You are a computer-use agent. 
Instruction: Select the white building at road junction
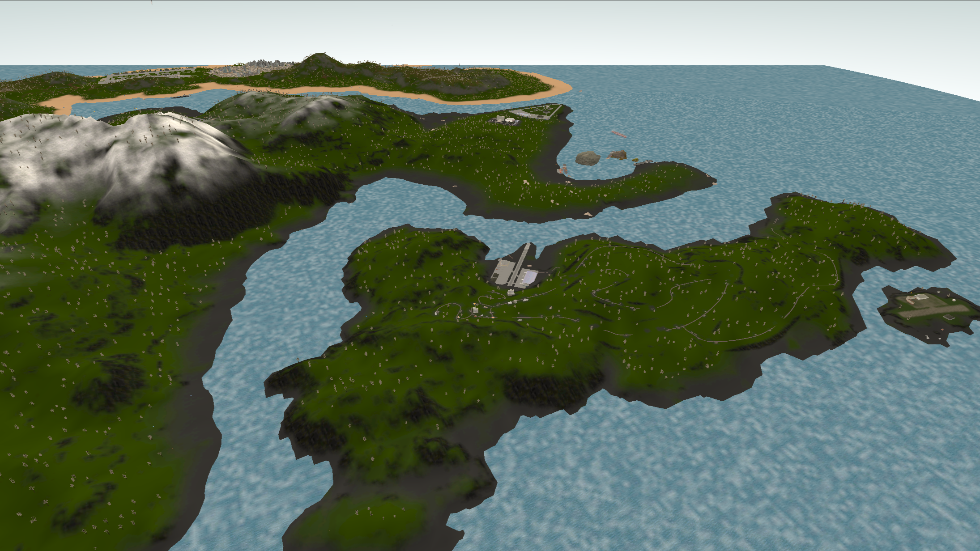click(475, 309)
